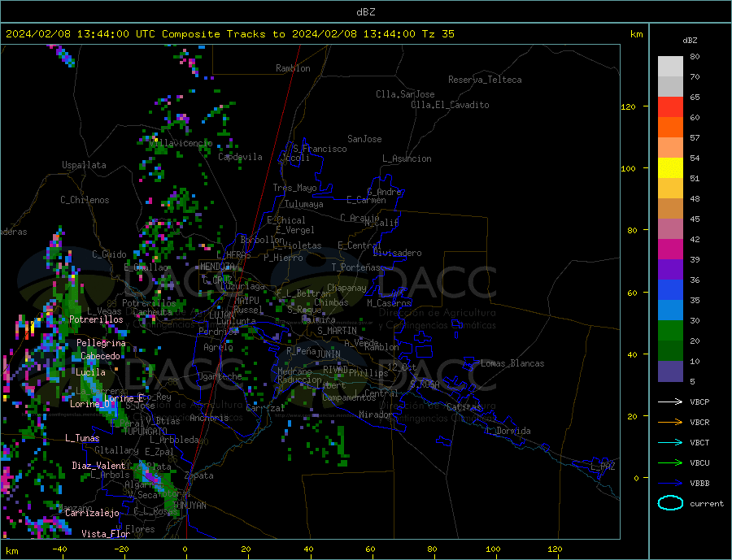
Task: Click the 'dBZ' heading above the color scale
Action: coord(690,41)
